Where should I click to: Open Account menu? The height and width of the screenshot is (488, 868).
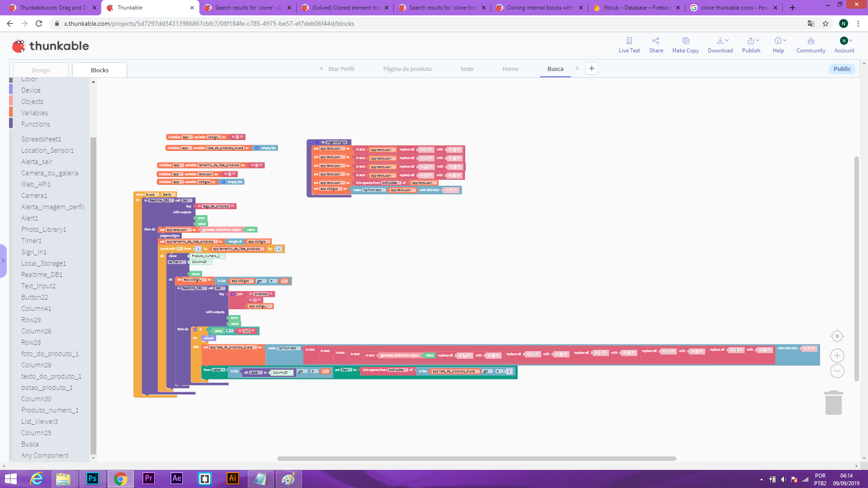pyautogui.click(x=844, y=45)
